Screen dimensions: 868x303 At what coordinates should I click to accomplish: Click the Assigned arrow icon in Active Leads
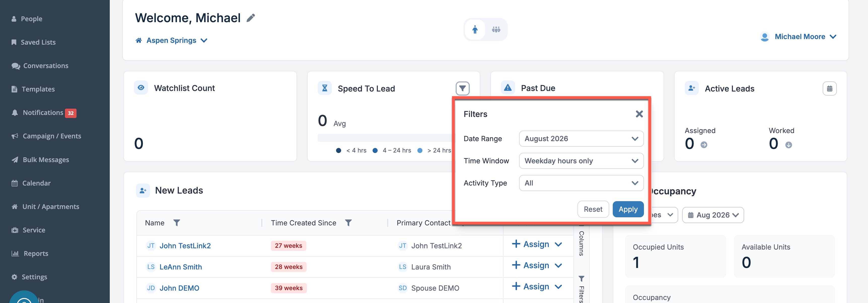(704, 145)
